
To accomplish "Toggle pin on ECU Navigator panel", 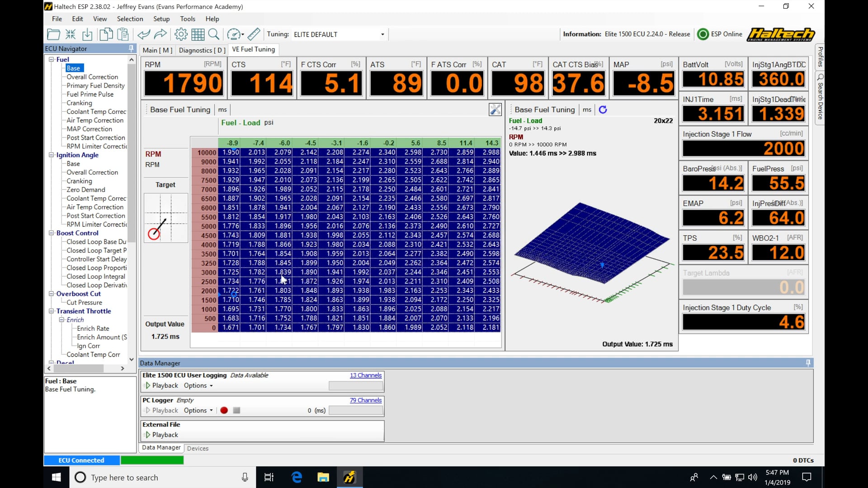I will point(131,48).
